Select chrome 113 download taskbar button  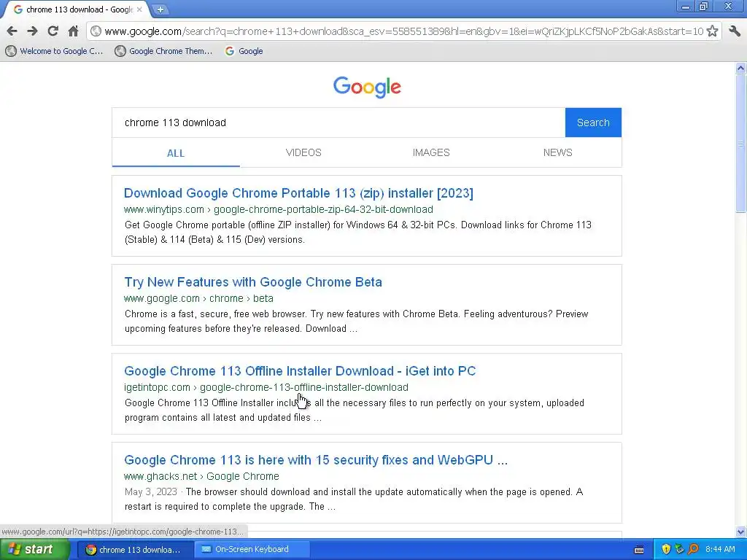point(135,550)
